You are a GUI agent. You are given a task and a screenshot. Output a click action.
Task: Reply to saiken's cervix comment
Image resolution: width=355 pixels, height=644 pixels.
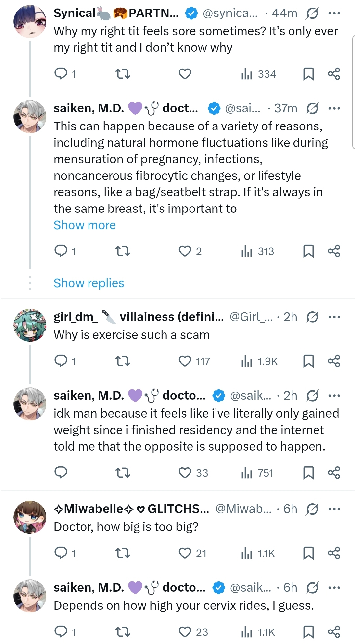(61, 632)
